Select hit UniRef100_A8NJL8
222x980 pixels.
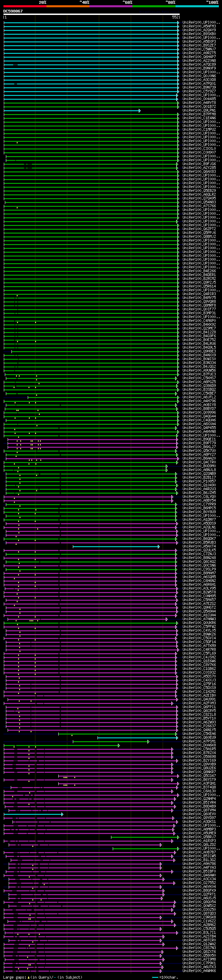click(199, 470)
